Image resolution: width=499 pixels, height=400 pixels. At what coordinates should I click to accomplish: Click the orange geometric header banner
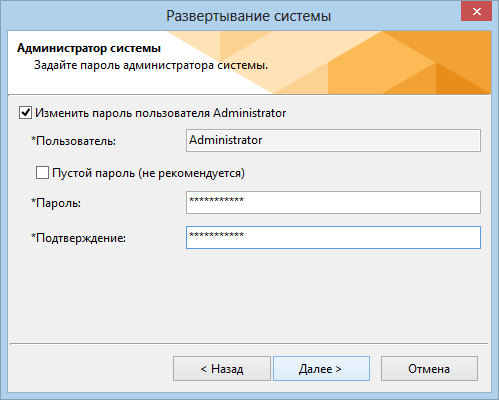(x=367, y=63)
